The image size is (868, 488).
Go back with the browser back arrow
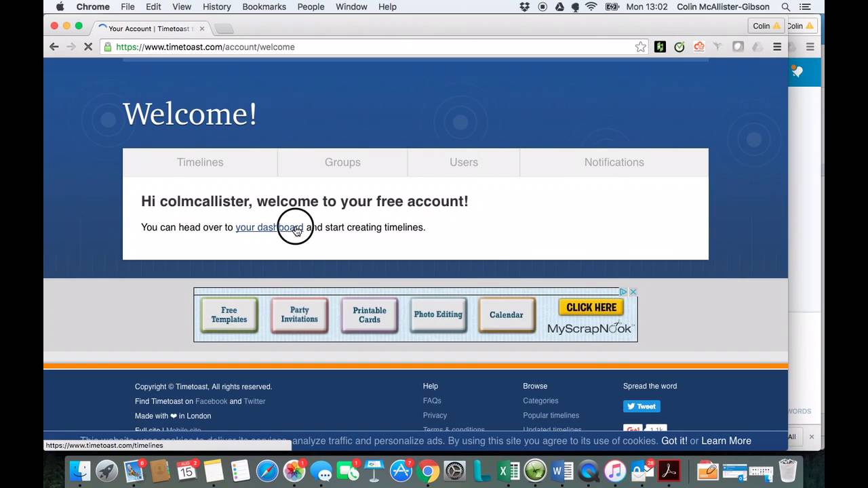pos(54,47)
